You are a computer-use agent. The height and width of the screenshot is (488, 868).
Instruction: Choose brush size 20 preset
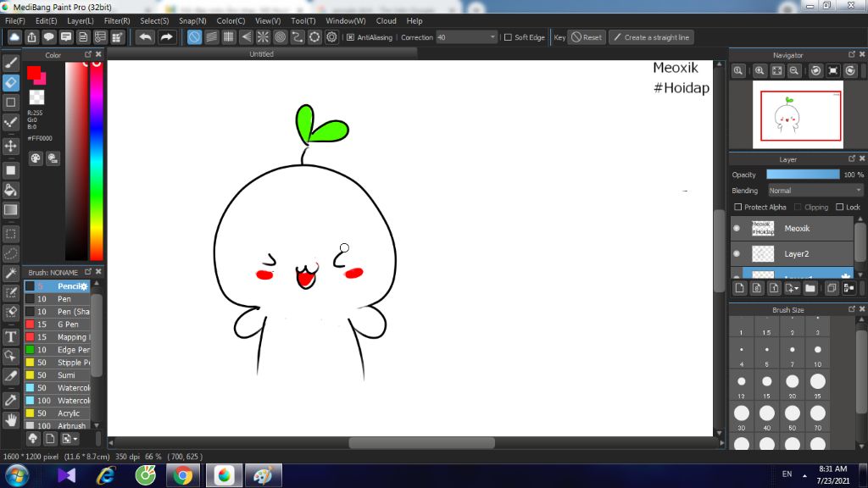(793, 385)
